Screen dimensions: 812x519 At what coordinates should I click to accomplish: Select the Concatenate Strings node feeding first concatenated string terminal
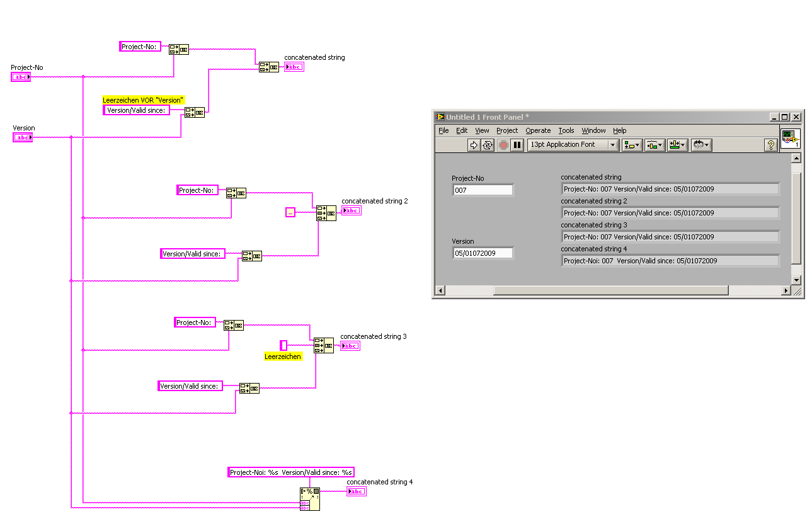pyautogui.click(x=269, y=67)
